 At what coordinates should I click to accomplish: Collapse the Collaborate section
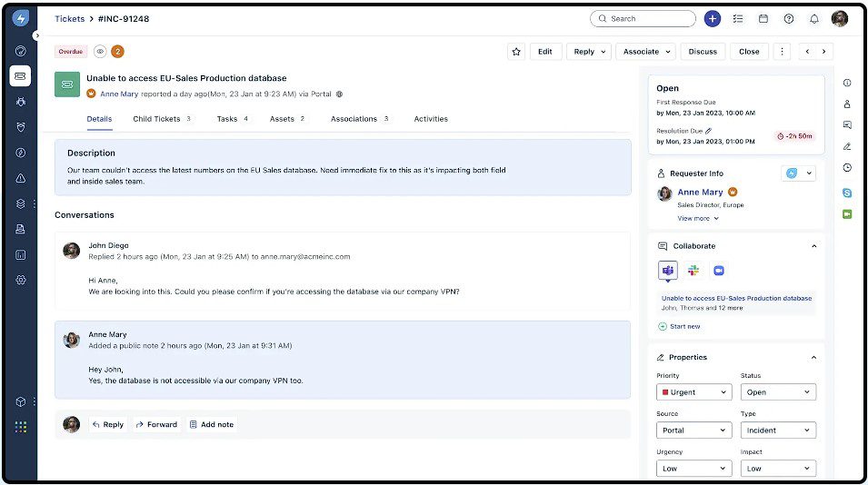pyautogui.click(x=813, y=246)
